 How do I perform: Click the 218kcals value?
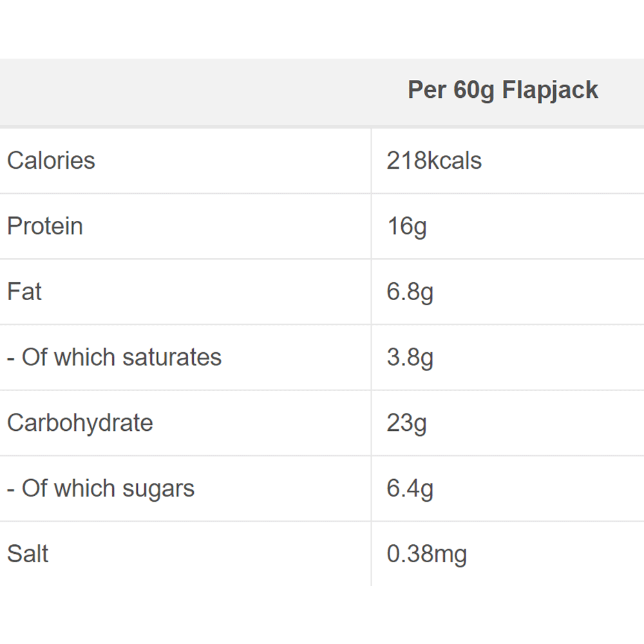(434, 160)
